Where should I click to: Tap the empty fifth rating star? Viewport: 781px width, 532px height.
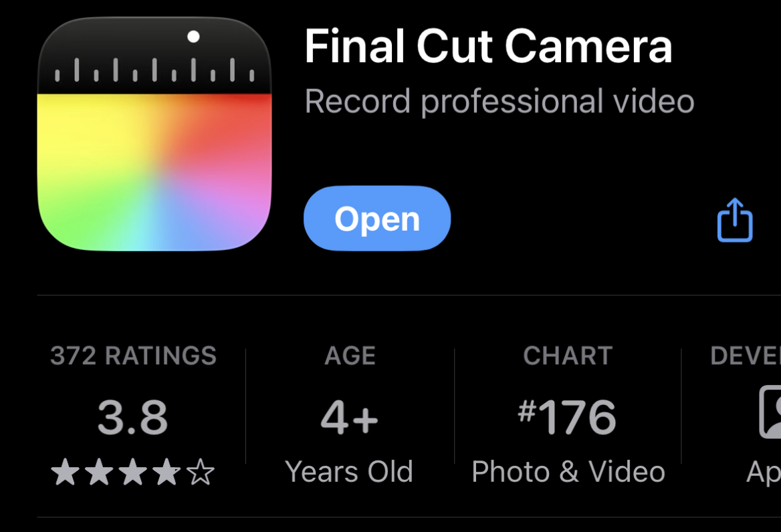[201, 472]
